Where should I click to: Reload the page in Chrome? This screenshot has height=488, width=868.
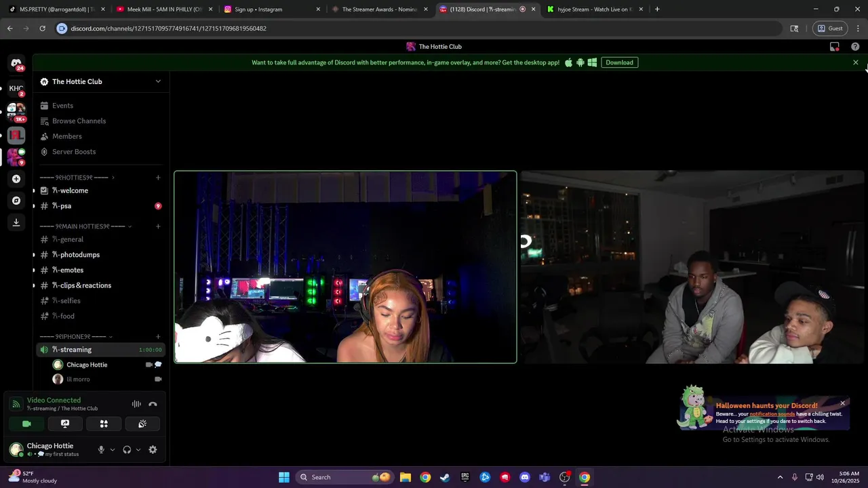[42, 28]
